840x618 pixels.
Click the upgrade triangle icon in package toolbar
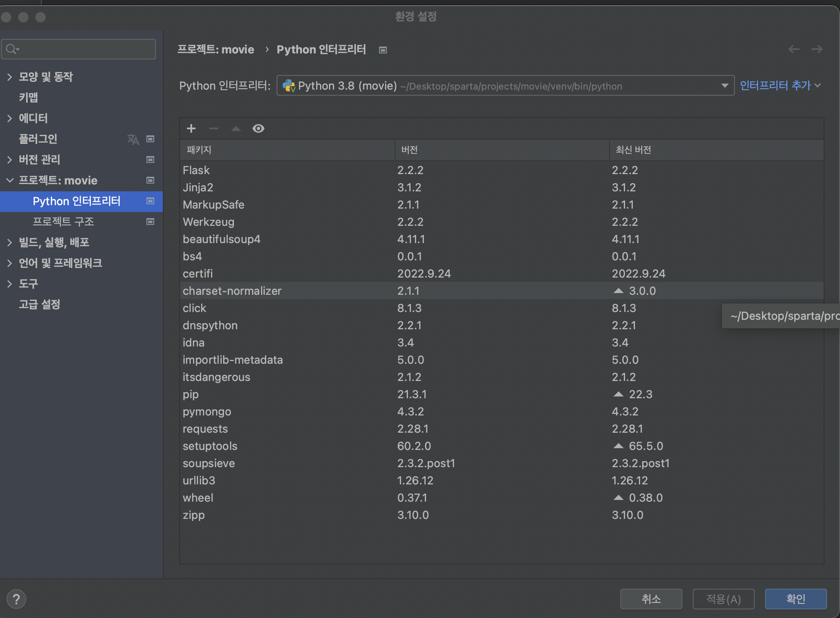tap(236, 128)
